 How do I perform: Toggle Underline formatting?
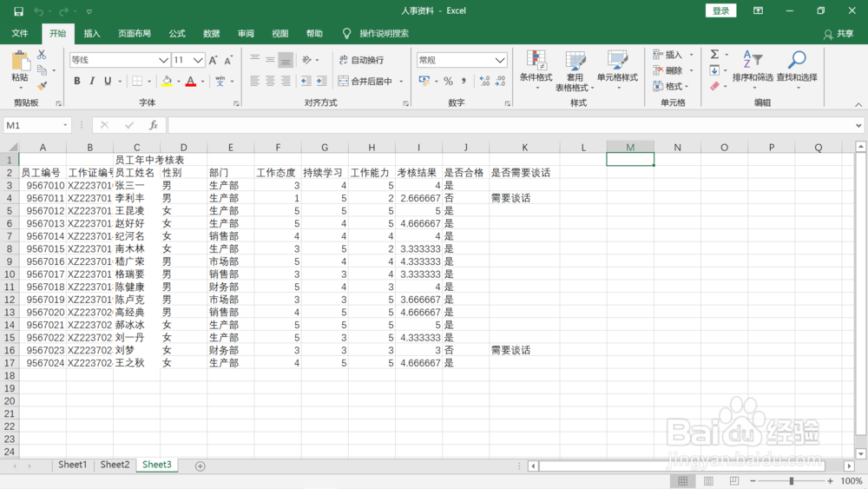pyautogui.click(x=108, y=82)
